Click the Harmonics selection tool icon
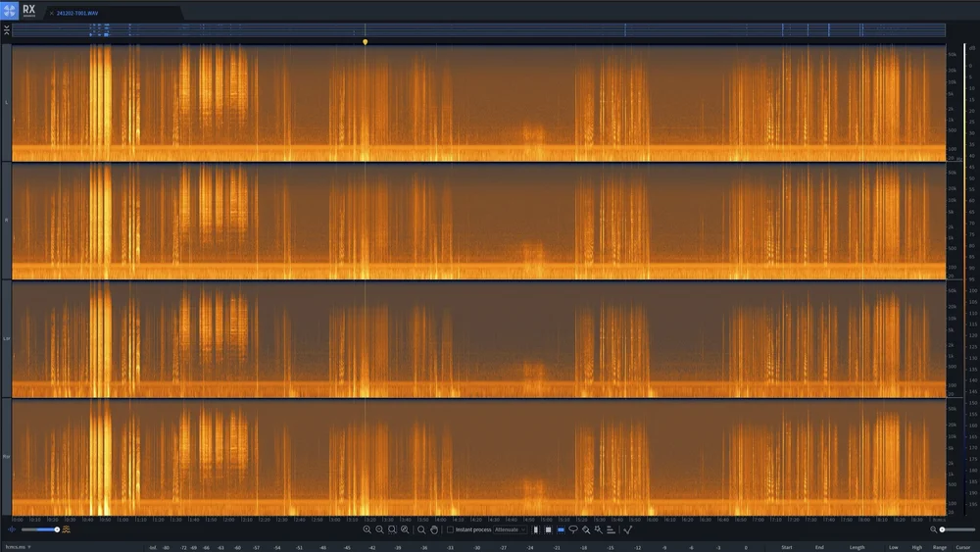 click(611, 529)
